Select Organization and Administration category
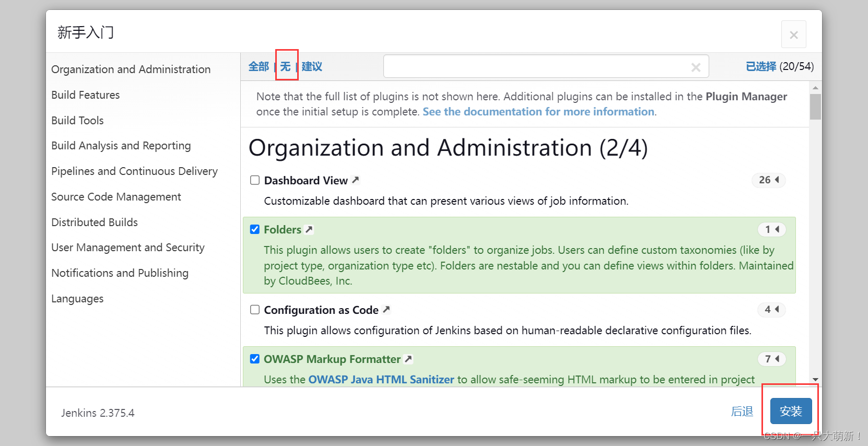 click(131, 69)
